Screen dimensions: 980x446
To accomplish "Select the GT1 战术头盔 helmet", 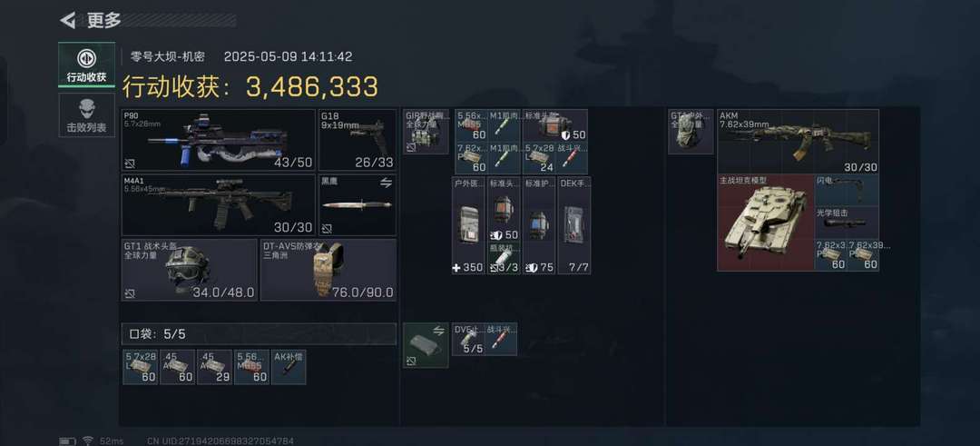I will click(189, 270).
